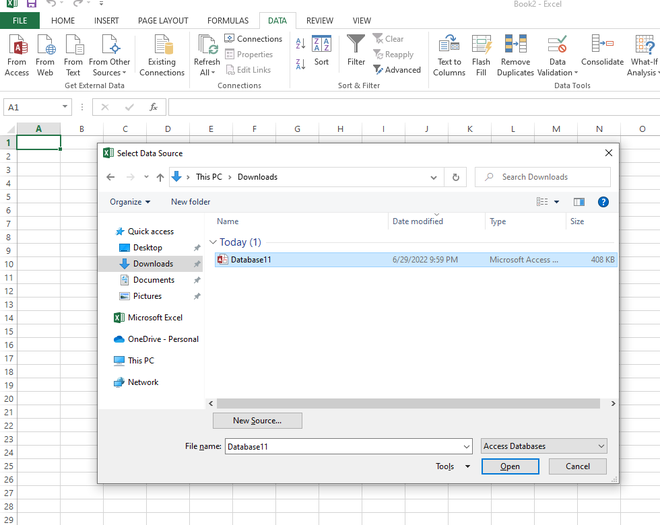Close the Select Data Source dialog
Image resolution: width=660 pixels, height=525 pixels.
coord(609,153)
